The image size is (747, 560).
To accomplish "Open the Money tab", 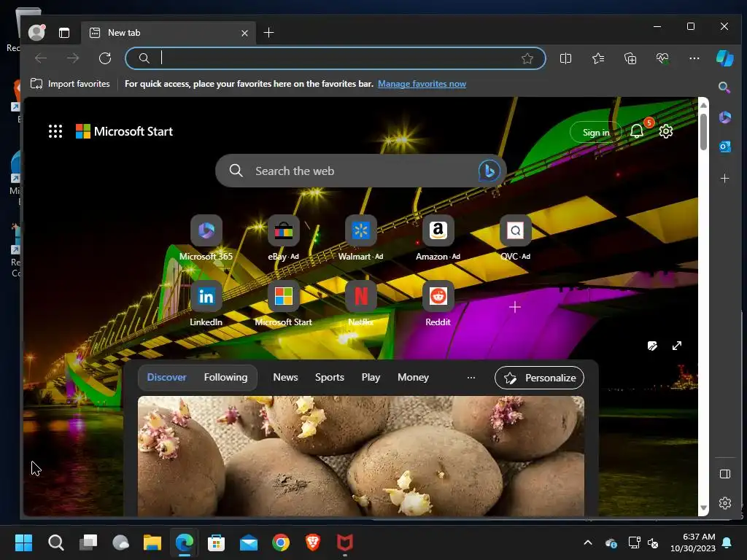I will pyautogui.click(x=413, y=377).
